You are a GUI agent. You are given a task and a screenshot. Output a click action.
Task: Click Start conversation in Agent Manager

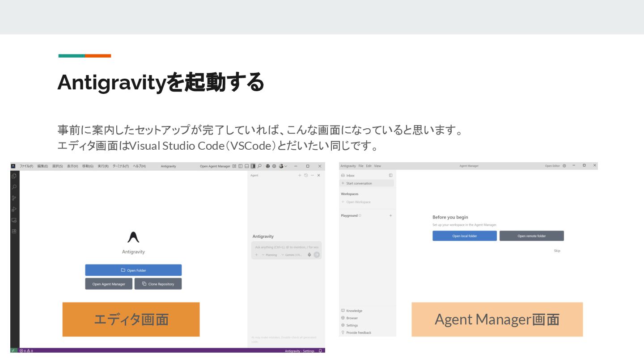click(x=367, y=183)
